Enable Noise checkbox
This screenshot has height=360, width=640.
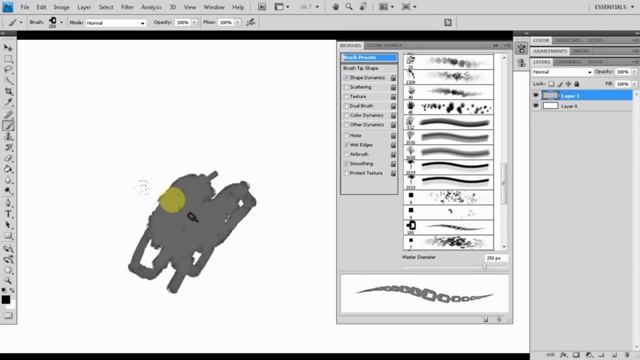click(346, 135)
